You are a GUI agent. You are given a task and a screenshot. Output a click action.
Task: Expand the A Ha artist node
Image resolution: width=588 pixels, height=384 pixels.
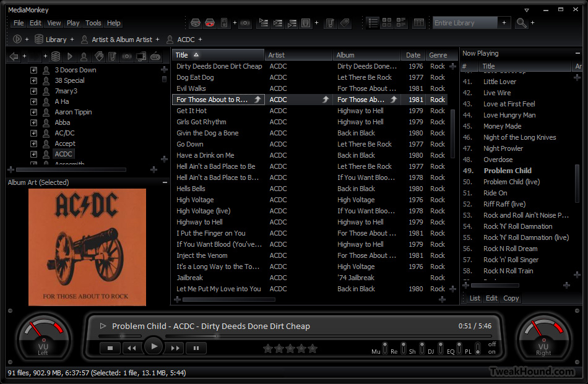tap(34, 101)
